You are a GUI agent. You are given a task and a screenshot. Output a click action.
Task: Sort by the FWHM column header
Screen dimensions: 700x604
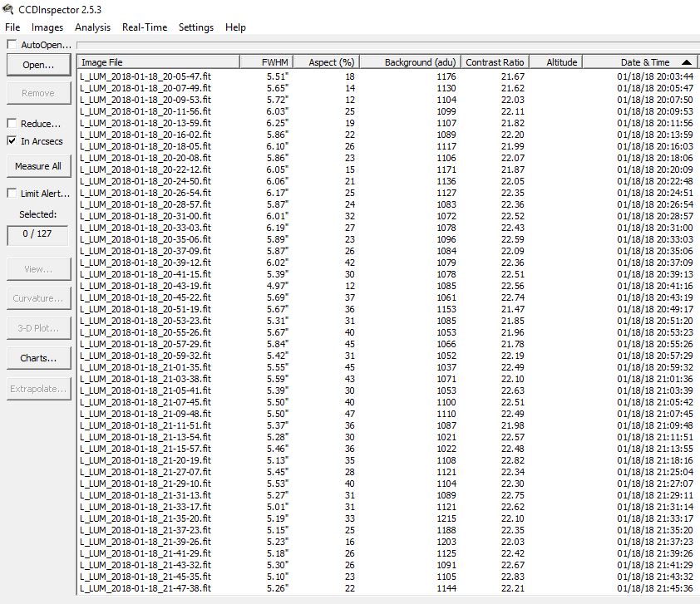[x=274, y=62]
